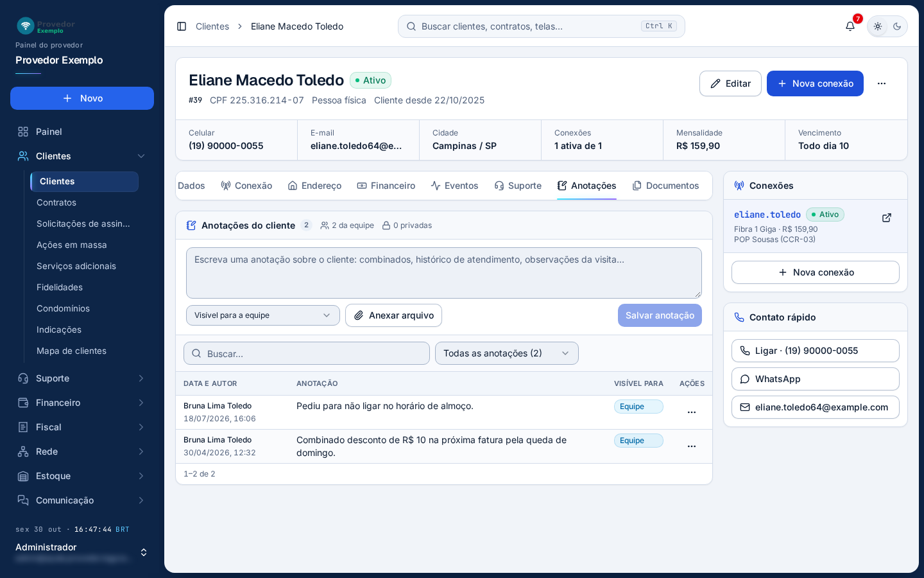
Task: Click the Painel dashboard icon in sidebar
Action: (x=23, y=132)
